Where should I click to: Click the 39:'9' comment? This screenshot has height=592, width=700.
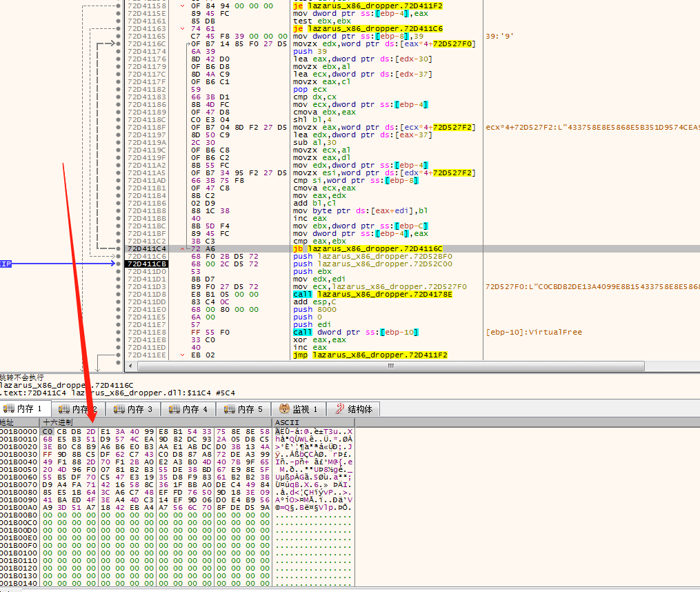pyautogui.click(x=499, y=36)
